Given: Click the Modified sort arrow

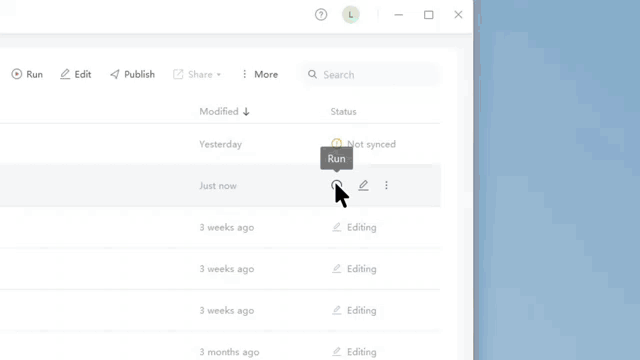Looking at the screenshot, I should [x=246, y=111].
